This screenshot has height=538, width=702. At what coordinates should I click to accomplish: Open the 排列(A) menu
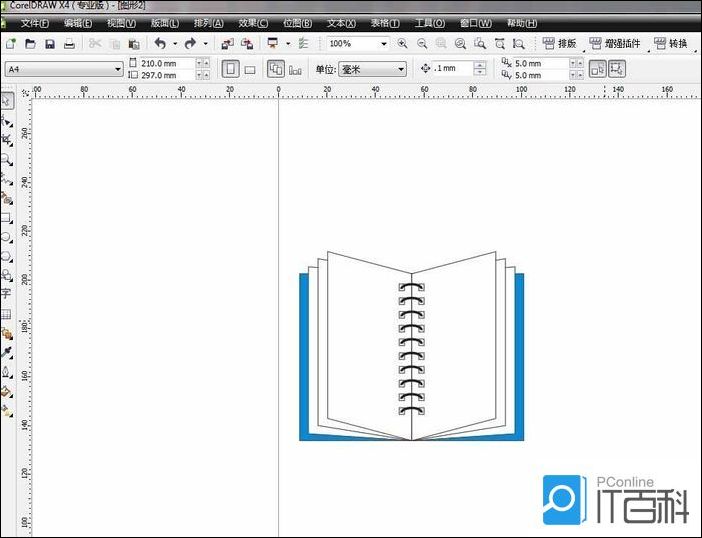coord(208,23)
